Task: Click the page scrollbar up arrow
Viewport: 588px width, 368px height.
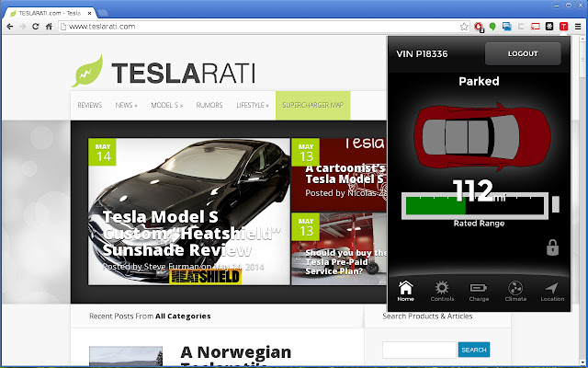Action: 582,39
